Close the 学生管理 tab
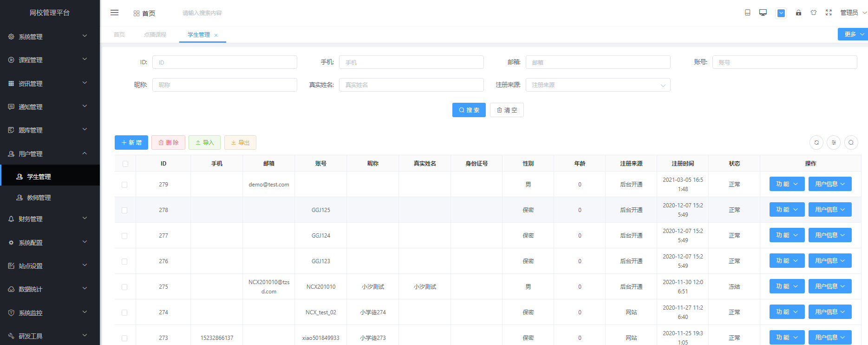868x345 pixels. [216, 35]
